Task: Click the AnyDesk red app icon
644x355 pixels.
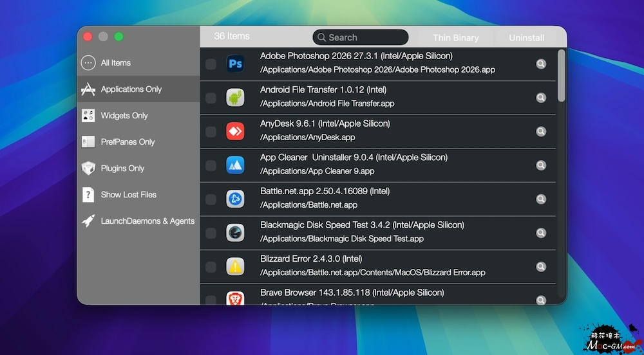Action: (235, 131)
